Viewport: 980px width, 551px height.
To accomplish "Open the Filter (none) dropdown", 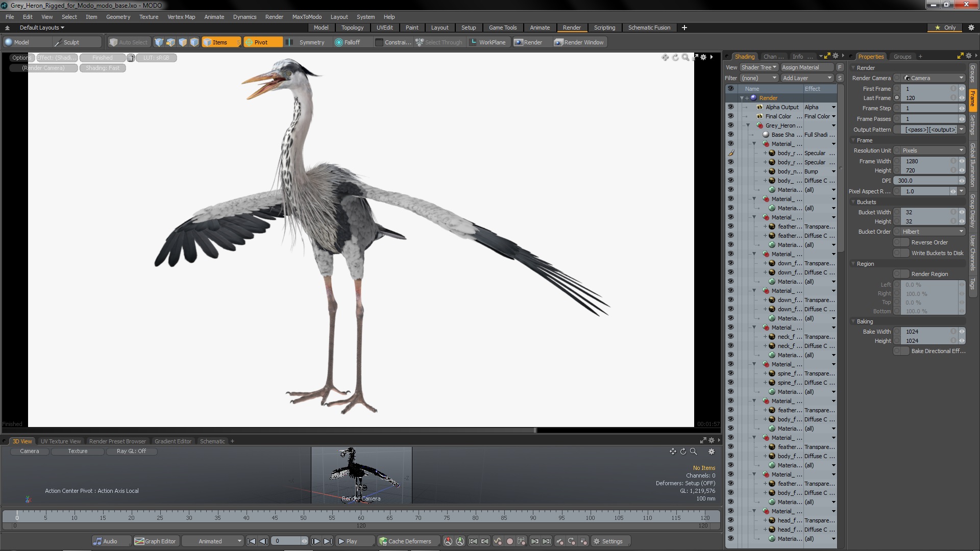I will 758,78.
